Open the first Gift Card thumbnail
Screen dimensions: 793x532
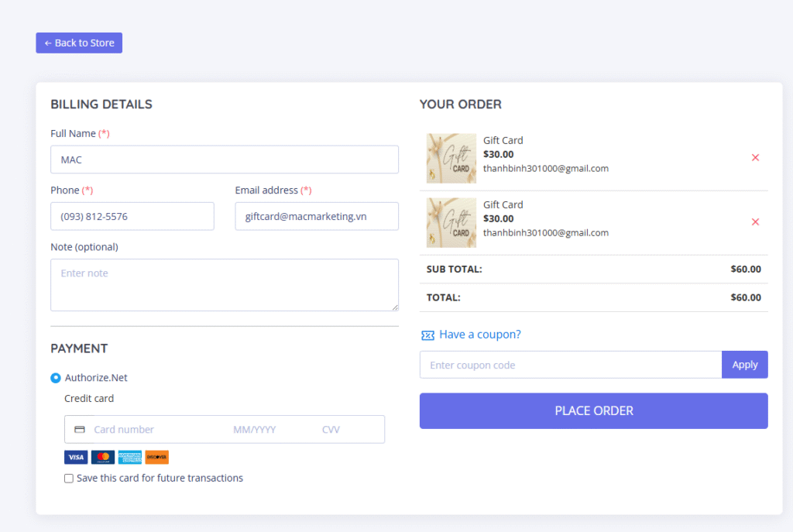pos(451,159)
